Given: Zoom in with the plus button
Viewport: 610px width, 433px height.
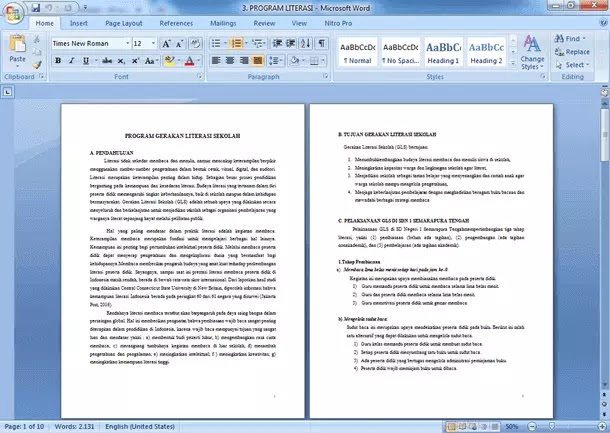Looking at the screenshot, I should tap(602, 427).
